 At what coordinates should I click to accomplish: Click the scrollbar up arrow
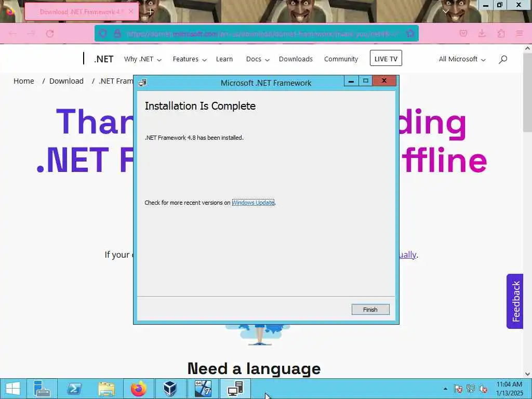[x=528, y=48]
